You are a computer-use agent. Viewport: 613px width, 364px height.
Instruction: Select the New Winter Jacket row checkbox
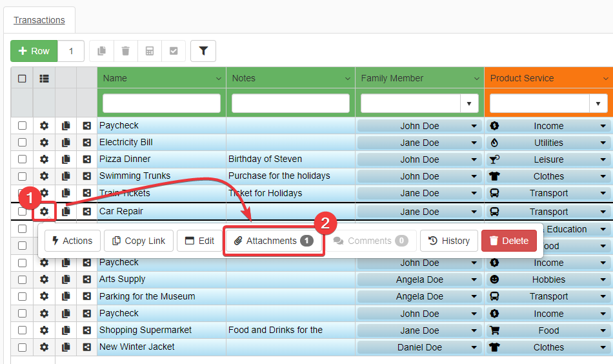23,347
